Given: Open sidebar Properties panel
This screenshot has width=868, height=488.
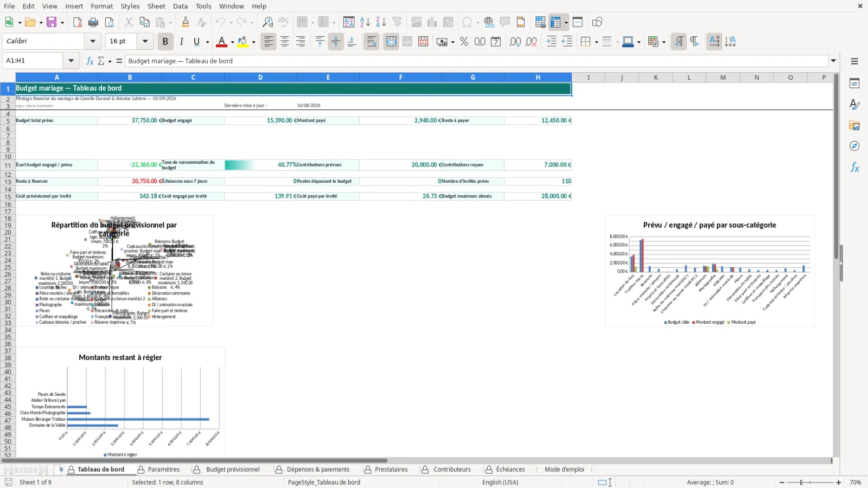Looking at the screenshot, I should tap(854, 84).
